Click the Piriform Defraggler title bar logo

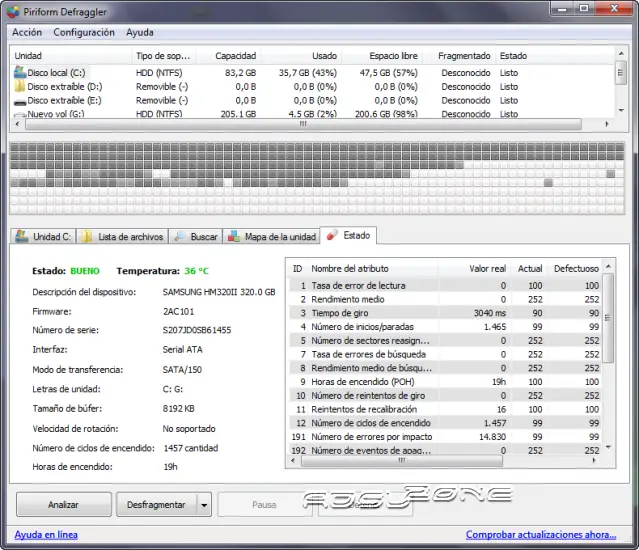(x=13, y=11)
